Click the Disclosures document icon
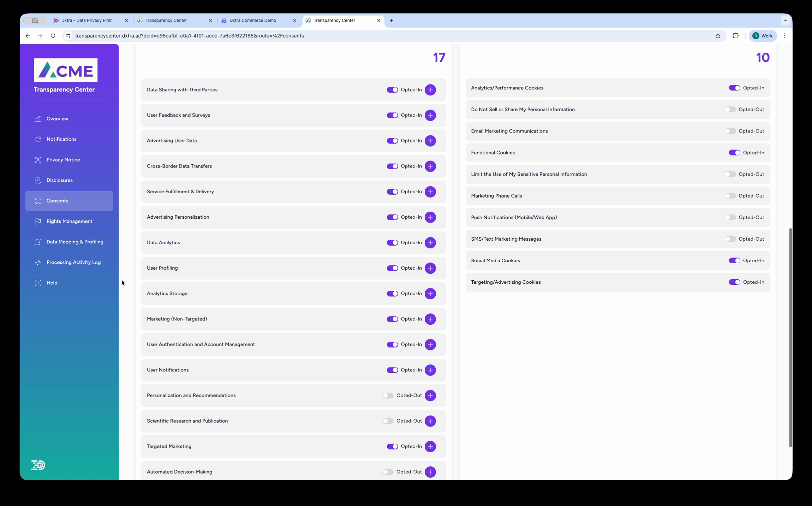 point(38,180)
